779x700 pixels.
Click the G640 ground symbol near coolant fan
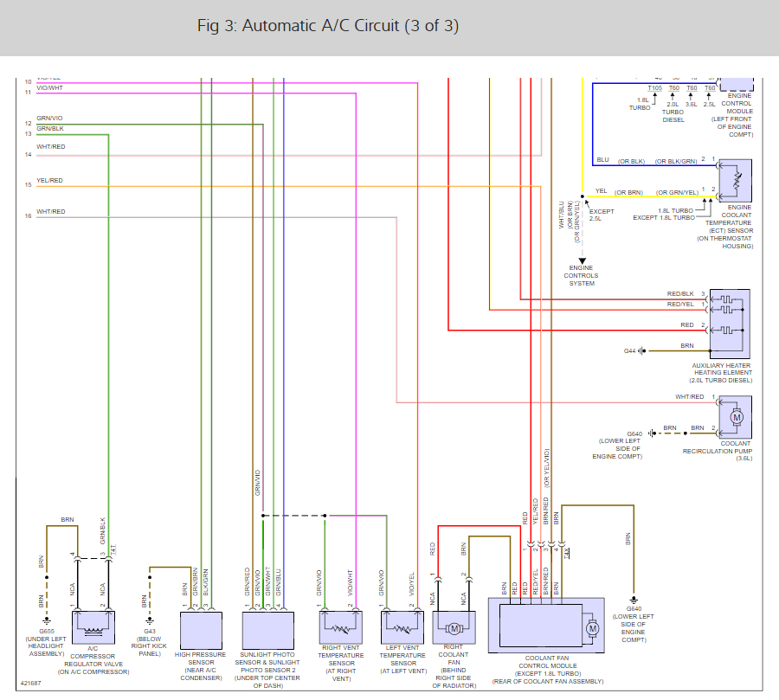pos(634,600)
